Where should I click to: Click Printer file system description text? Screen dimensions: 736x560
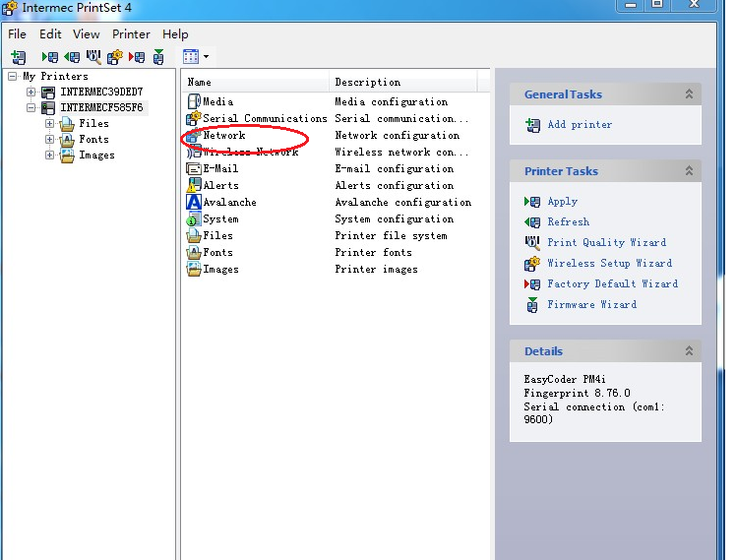[391, 235]
